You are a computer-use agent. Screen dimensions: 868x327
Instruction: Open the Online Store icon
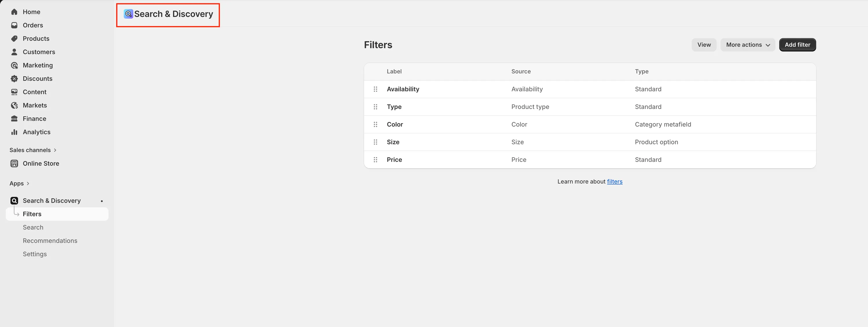(14, 163)
